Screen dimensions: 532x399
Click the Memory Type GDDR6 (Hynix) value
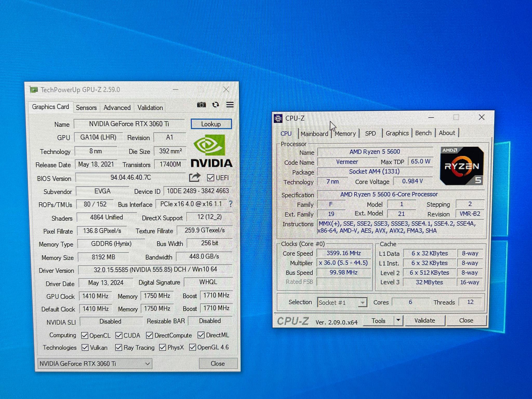(111, 244)
